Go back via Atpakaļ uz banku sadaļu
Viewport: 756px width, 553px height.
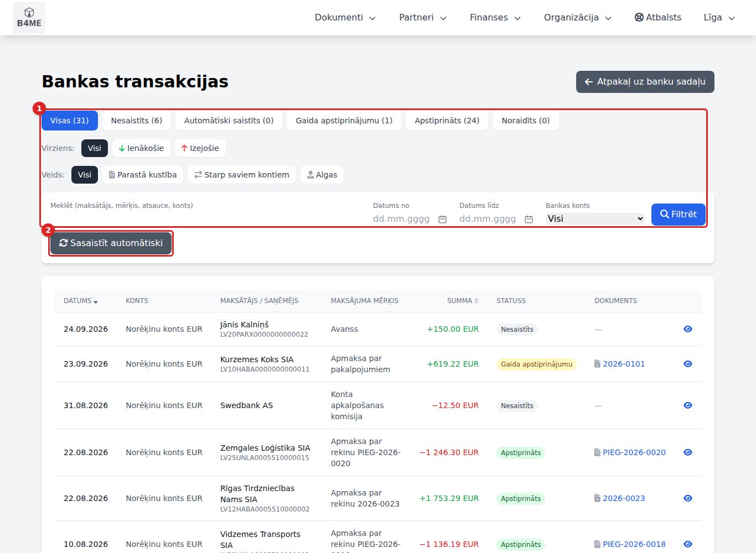(x=645, y=82)
